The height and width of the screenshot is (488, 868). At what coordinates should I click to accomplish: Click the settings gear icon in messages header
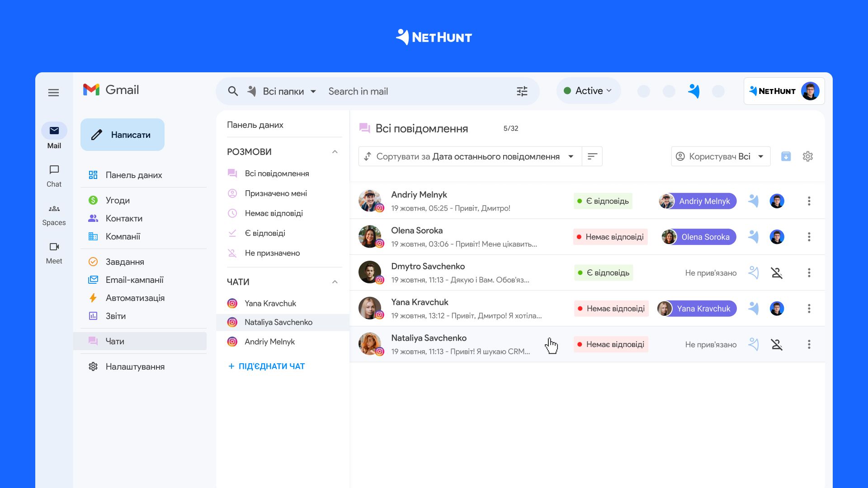[x=808, y=156]
